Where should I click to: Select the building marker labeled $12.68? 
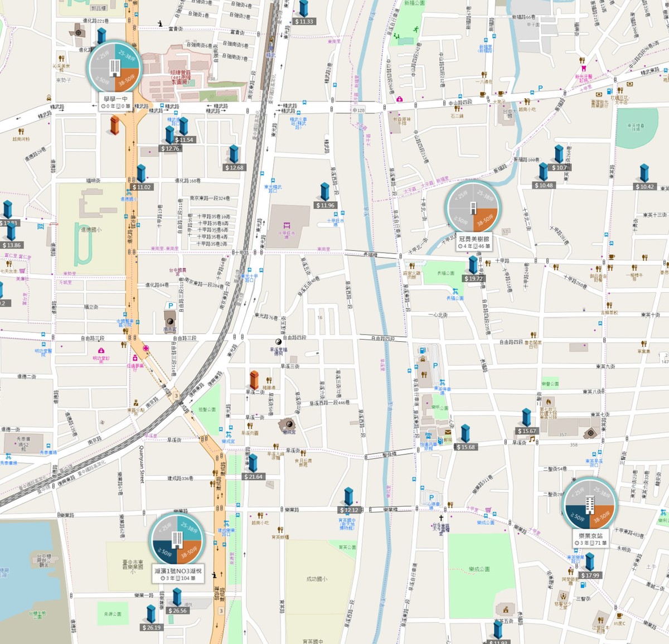click(x=234, y=158)
